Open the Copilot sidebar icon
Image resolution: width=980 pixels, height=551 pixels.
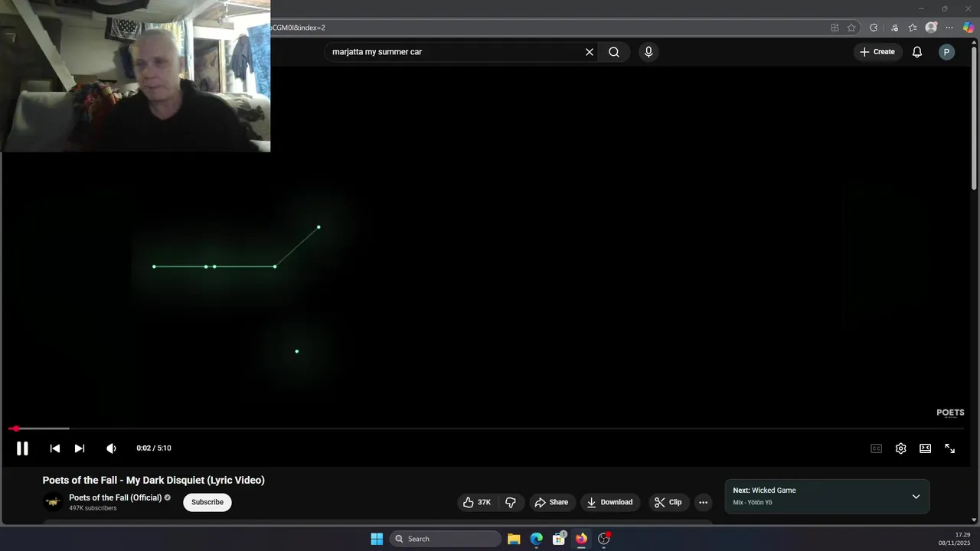click(x=969, y=28)
